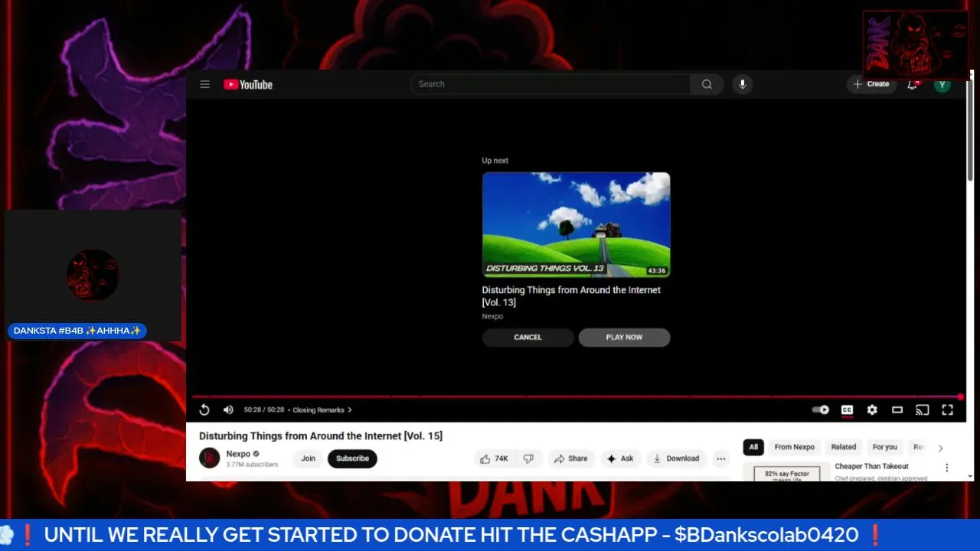Viewport: 980px width, 551px height.
Task: Open player settings gear
Action: point(872,410)
